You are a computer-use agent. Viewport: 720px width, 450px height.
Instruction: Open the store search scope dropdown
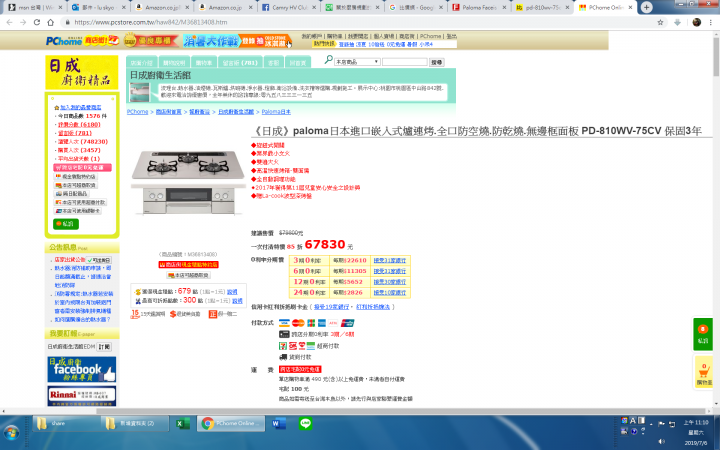357,62
